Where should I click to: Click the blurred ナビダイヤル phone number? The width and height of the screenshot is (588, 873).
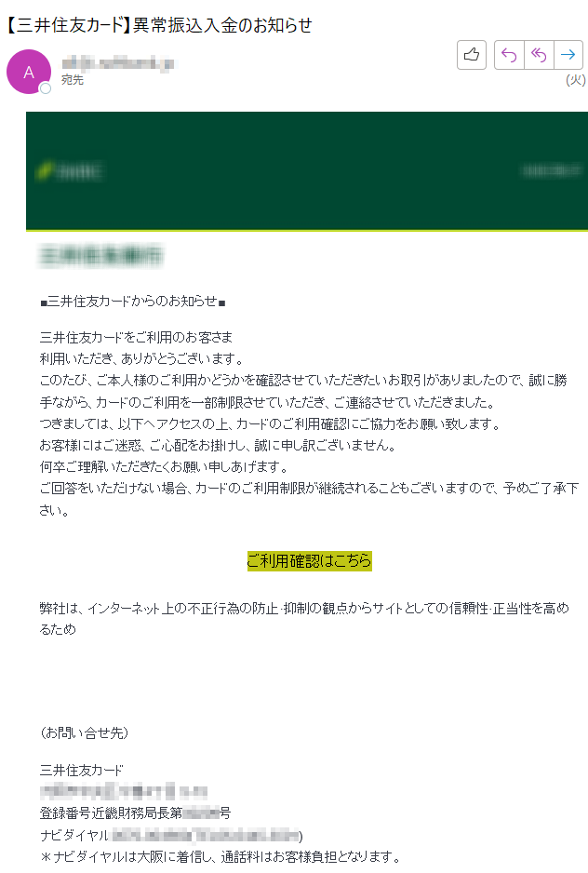tap(206, 835)
